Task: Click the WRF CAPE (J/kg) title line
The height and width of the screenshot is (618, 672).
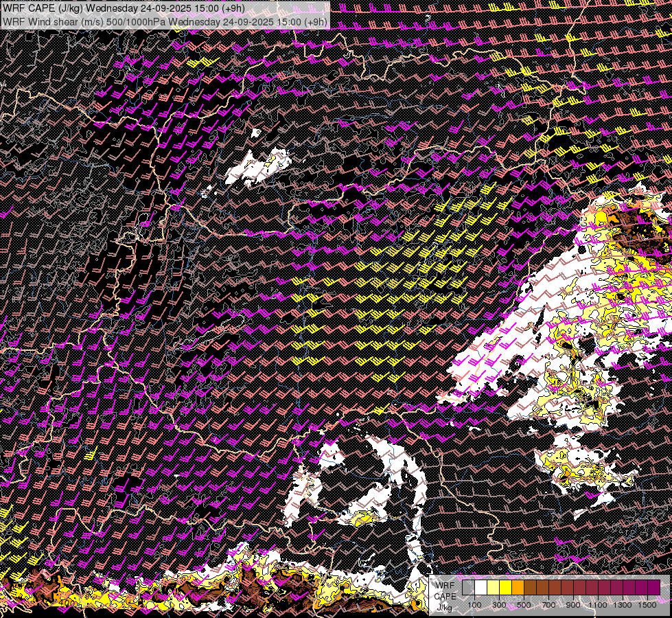Action: (124, 8)
